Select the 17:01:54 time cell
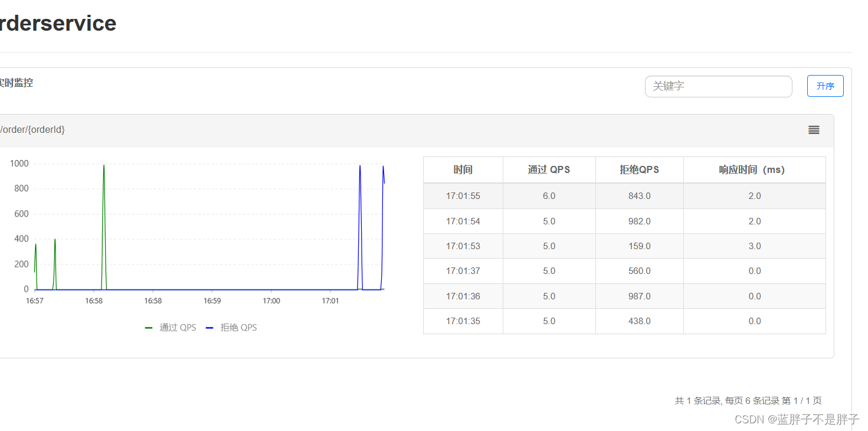 [x=463, y=221]
